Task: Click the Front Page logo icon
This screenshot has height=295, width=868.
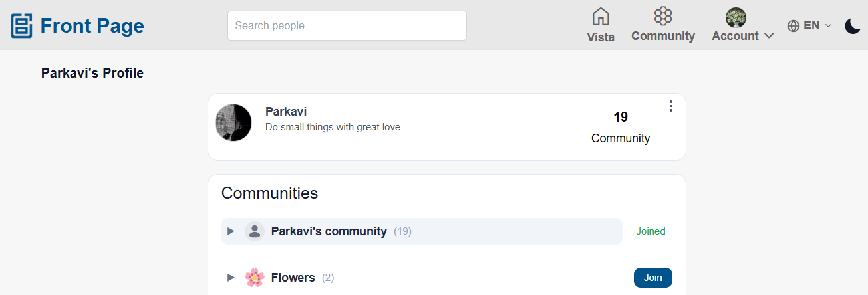Action: (x=22, y=26)
